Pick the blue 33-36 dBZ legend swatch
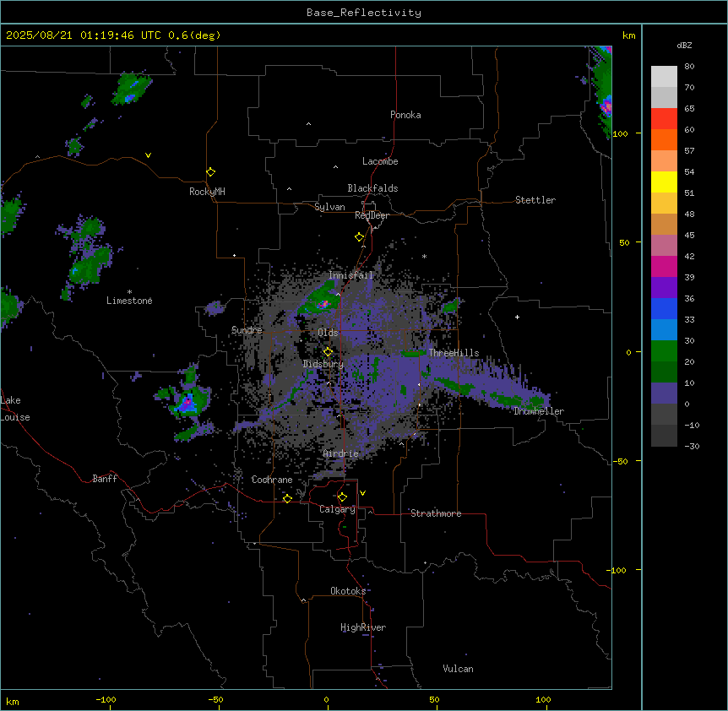The width and height of the screenshot is (728, 711). tap(664, 308)
